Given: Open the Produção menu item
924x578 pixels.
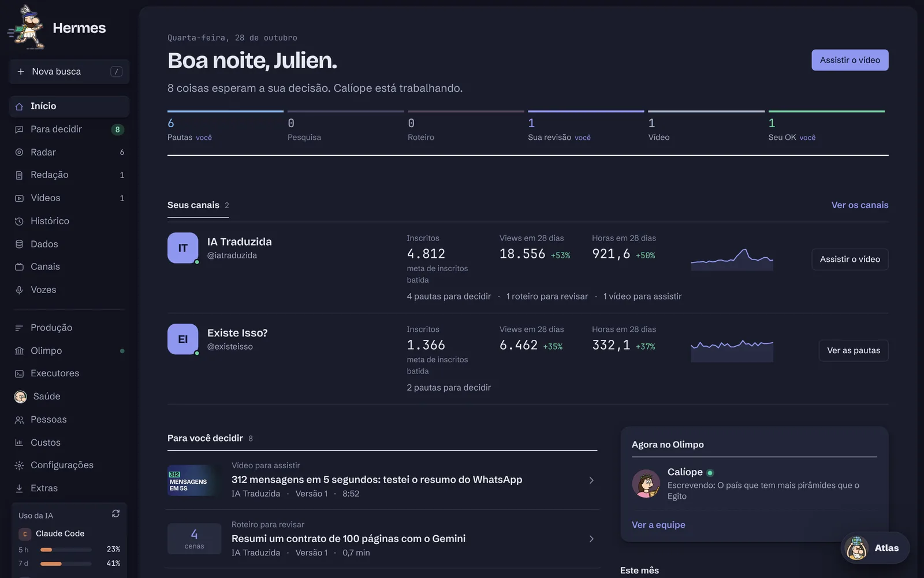Looking at the screenshot, I should [x=69, y=328].
